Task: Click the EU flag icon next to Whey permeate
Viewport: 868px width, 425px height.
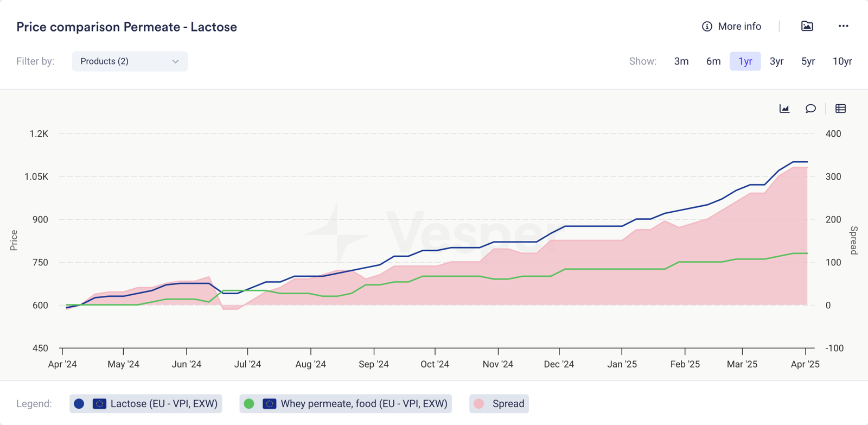Action: 269,404
